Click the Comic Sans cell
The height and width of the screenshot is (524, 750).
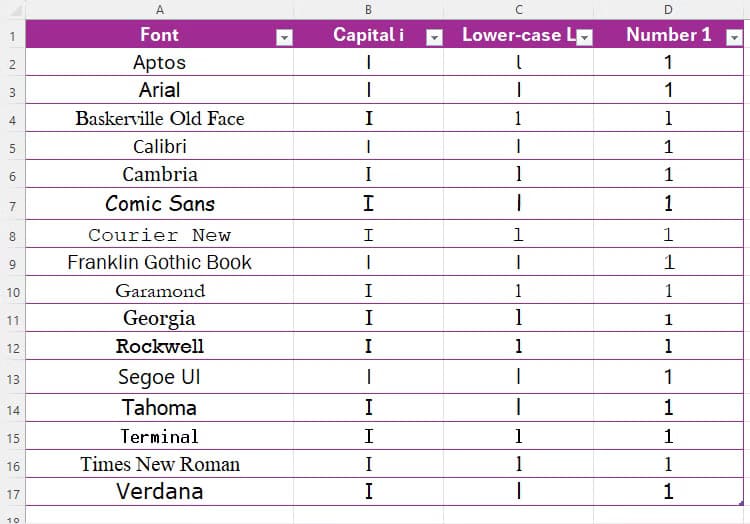[x=159, y=204]
